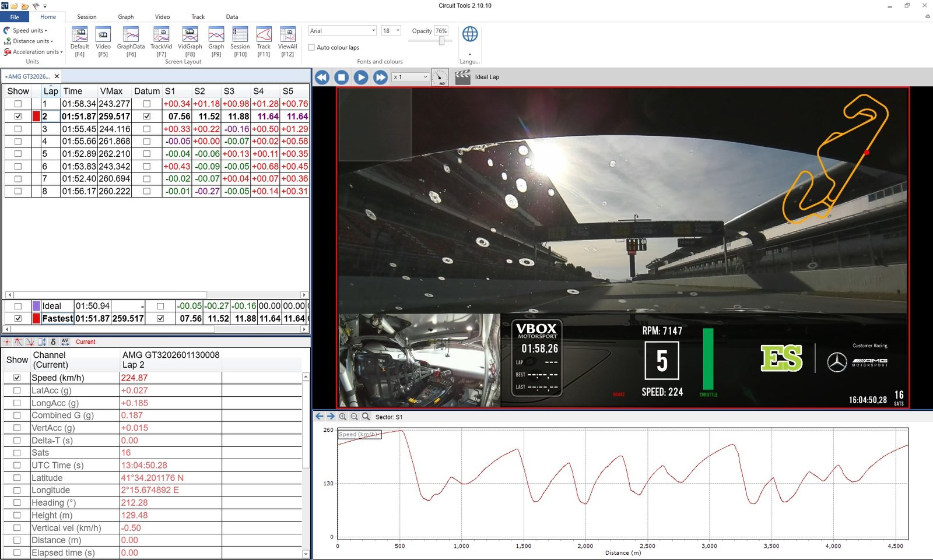Click the red color swatch for lap 2
The height and width of the screenshot is (560, 933).
click(36, 117)
